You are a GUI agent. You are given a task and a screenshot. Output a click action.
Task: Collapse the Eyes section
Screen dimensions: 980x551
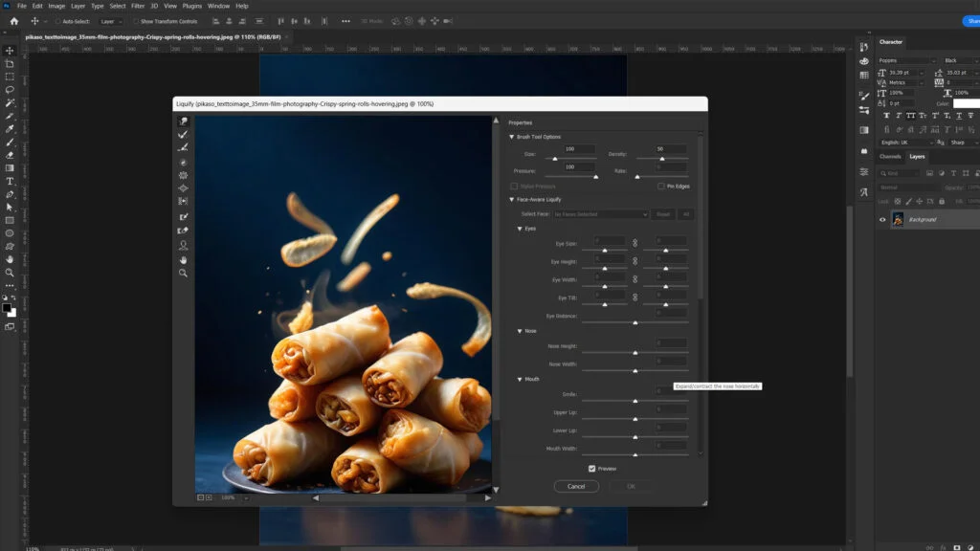[520, 229]
